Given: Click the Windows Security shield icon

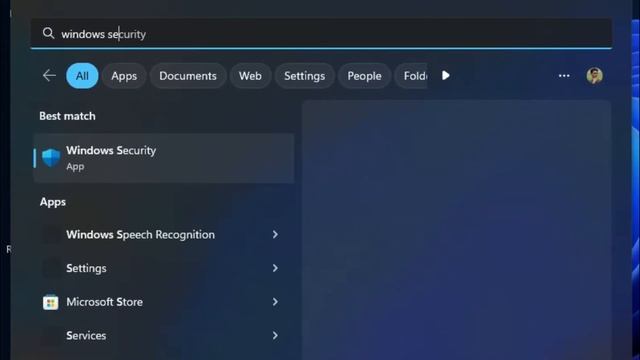Looking at the screenshot, I should coord(51,158).
